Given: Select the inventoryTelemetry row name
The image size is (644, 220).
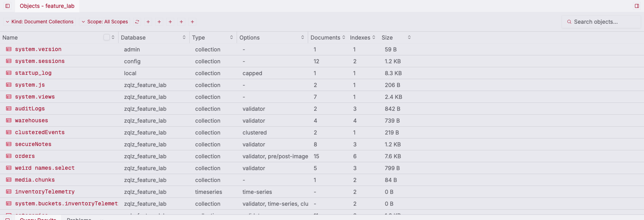Looking at the screenshot, I should (45, 192).
